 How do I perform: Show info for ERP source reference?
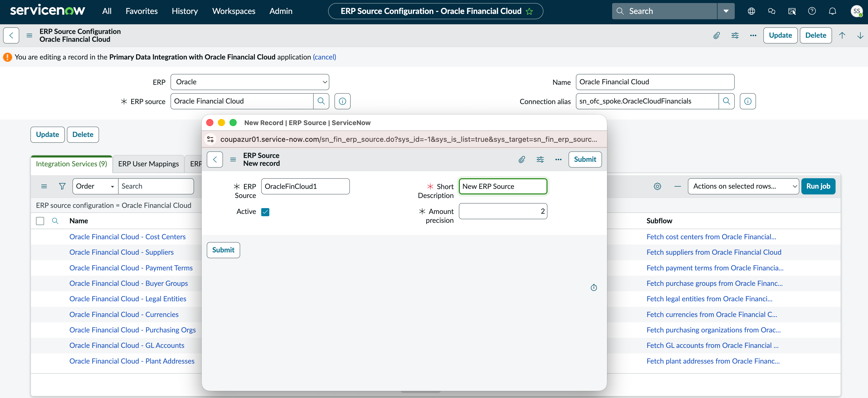pyautogui.click(x=342, y=101)
